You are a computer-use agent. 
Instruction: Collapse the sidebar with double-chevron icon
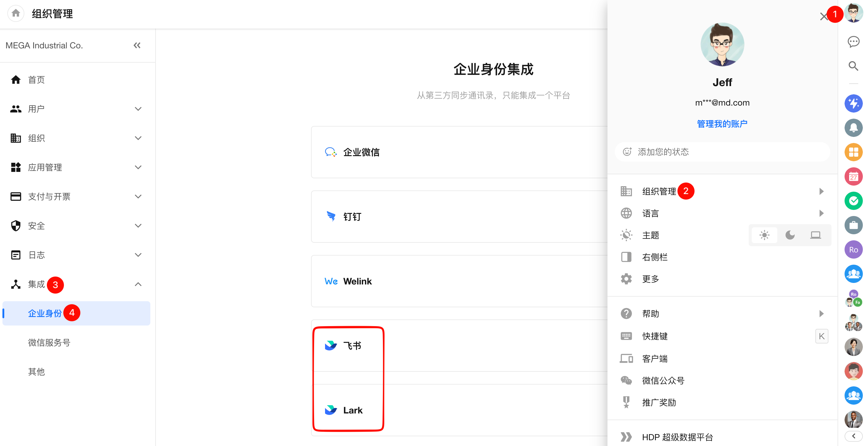pos(137,45)
